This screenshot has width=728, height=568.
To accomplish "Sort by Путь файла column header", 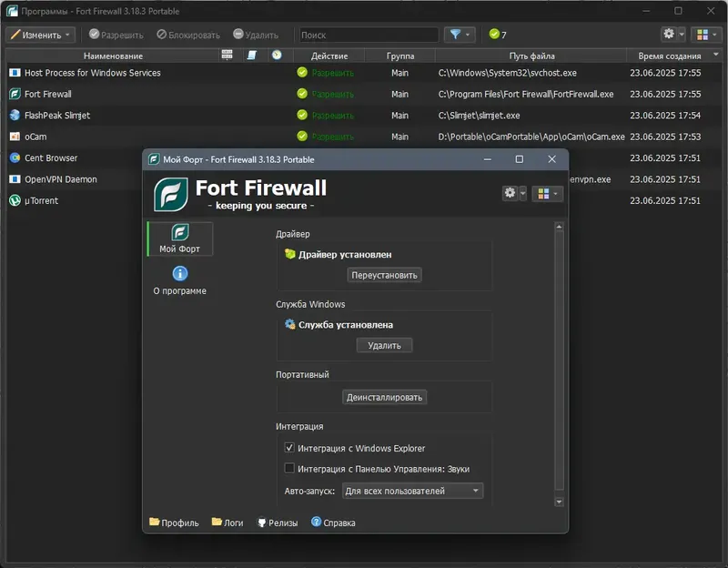I will point(531,56).
